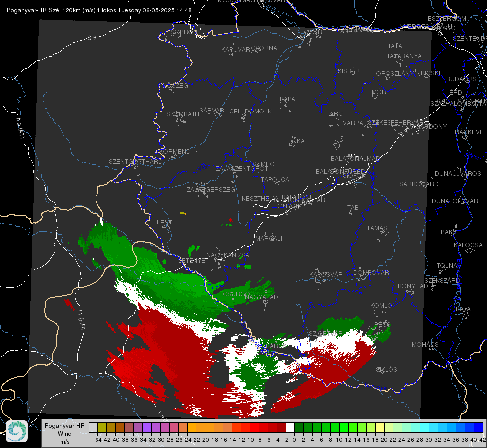Click the KALOCSA city label
Image resolution: width=487 pixels, height=448 pixels.
point(468,245)
